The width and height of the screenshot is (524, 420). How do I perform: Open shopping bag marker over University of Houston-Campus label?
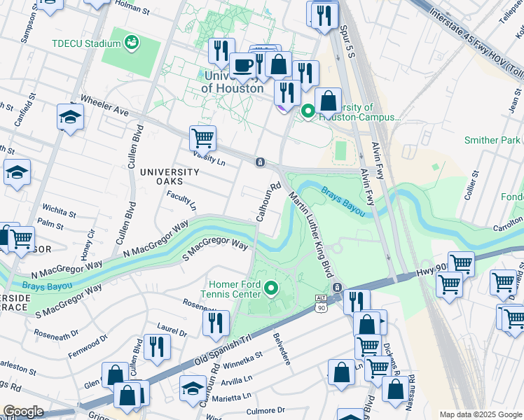(328, 101)
